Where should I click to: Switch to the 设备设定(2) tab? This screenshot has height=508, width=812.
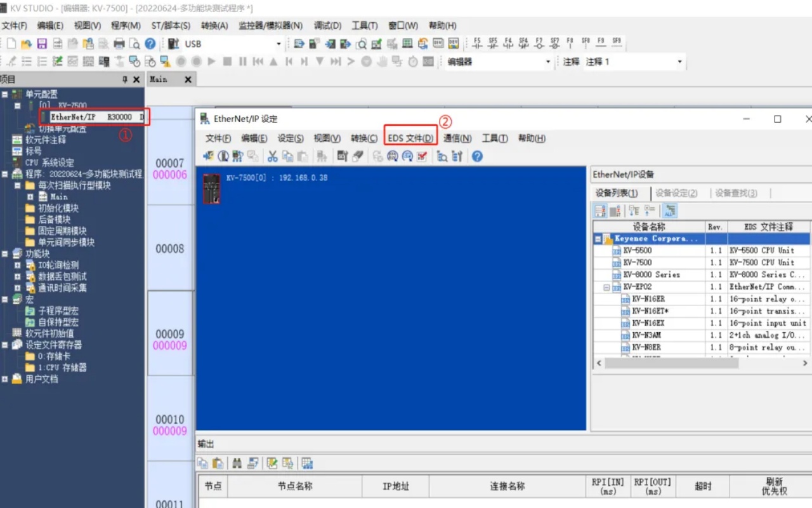[676, 193]
